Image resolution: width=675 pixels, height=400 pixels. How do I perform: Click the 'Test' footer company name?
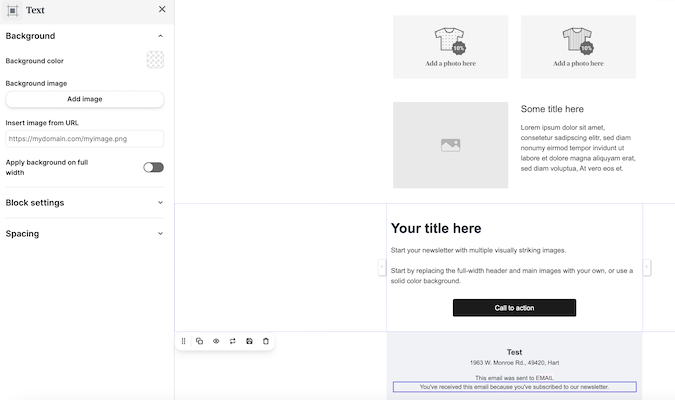pos(514,352)
